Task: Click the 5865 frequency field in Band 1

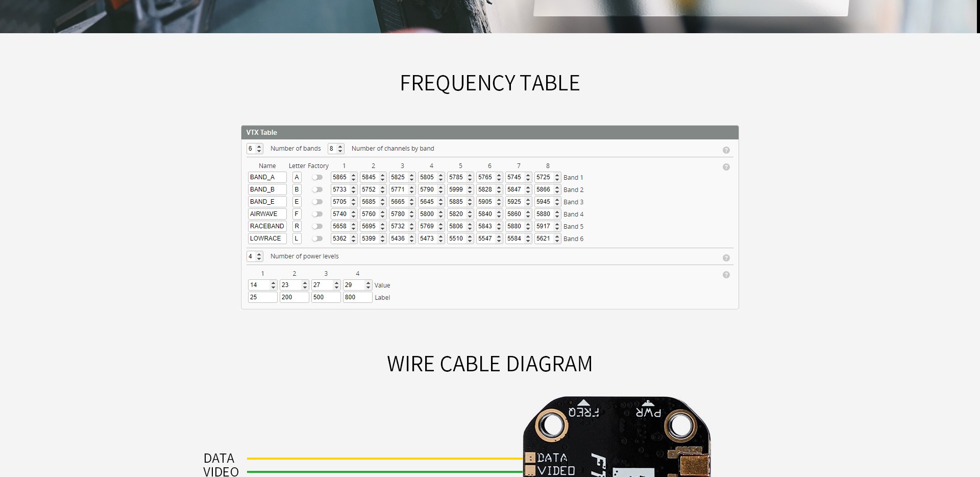Action: coord(340,177)
